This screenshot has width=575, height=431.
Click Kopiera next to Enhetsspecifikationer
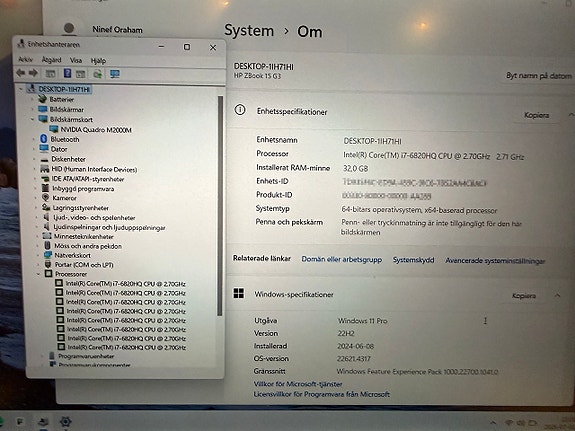point(536,115)
